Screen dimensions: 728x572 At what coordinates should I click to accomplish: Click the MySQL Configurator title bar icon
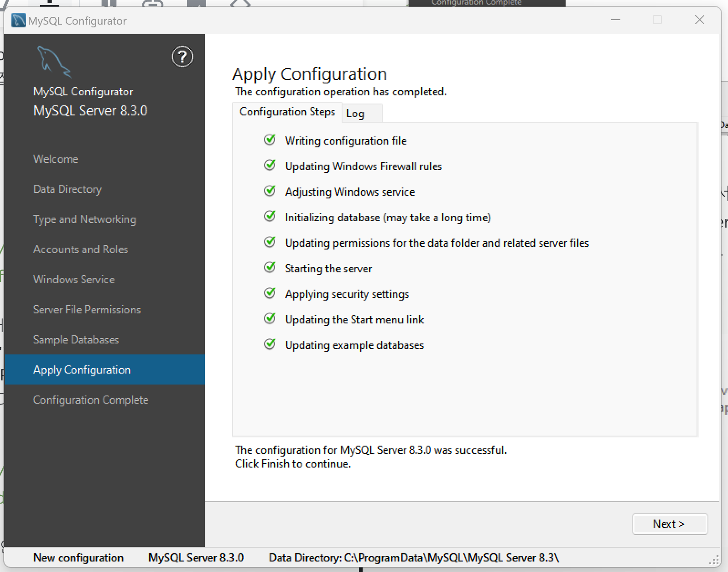pos(18,21)
